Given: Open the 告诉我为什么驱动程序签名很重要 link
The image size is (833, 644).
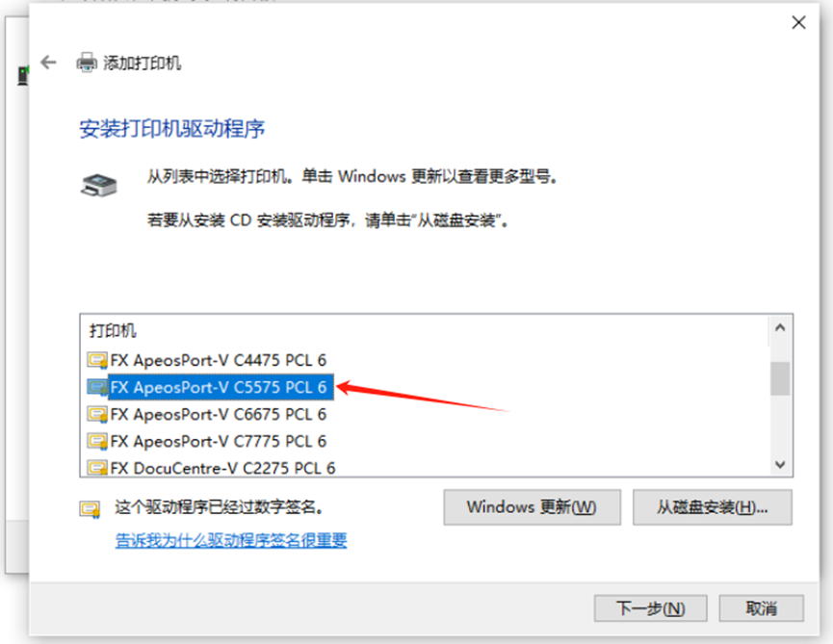Looking at the screenshot, I should [x=231, y=540].
